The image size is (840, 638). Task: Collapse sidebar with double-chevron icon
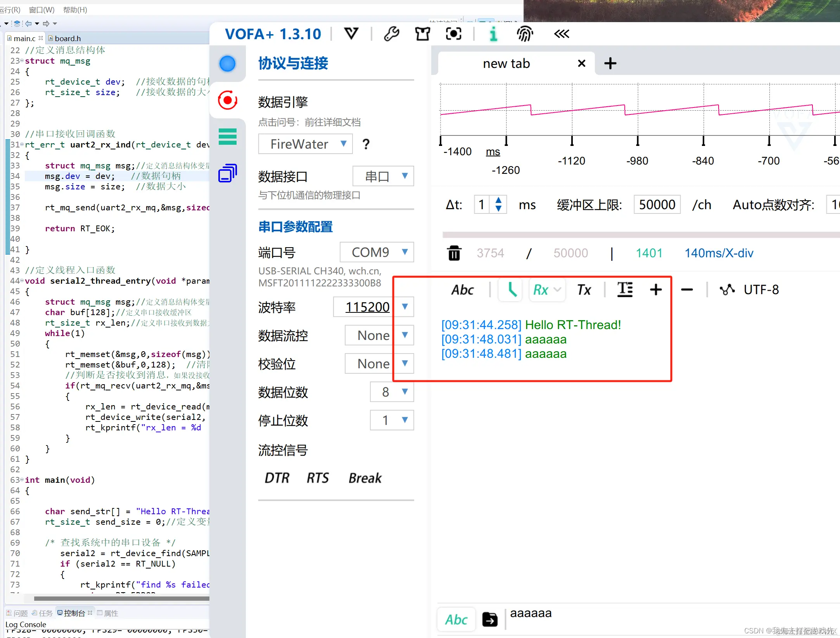click(561, 34)
